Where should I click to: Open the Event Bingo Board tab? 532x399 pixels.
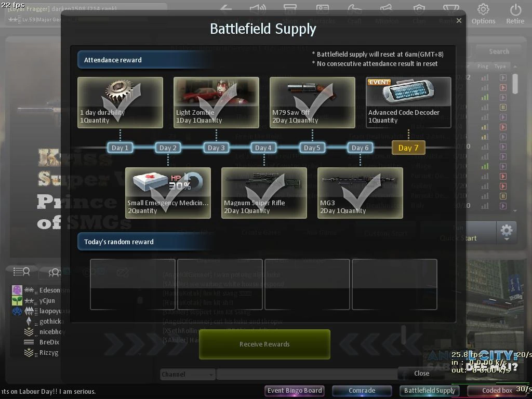tap(295, 391)
